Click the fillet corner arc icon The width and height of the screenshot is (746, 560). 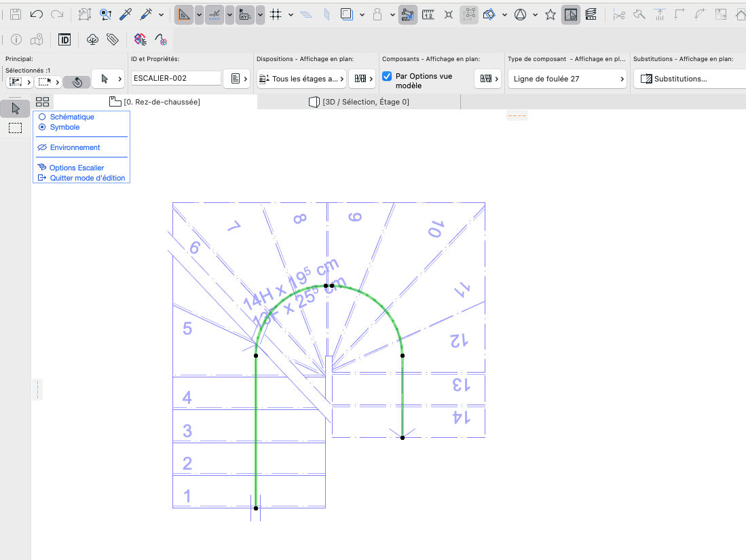[700, 15]
